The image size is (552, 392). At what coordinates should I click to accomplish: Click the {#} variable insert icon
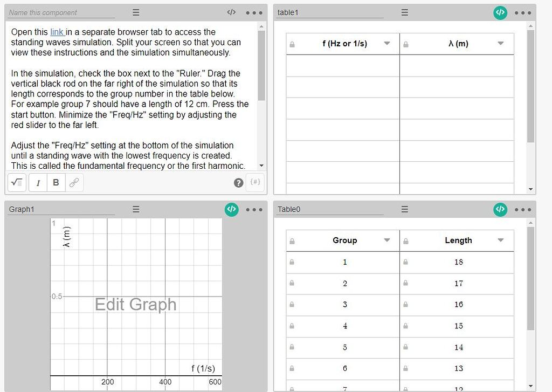pyautogui.click(x=255, y=182)
